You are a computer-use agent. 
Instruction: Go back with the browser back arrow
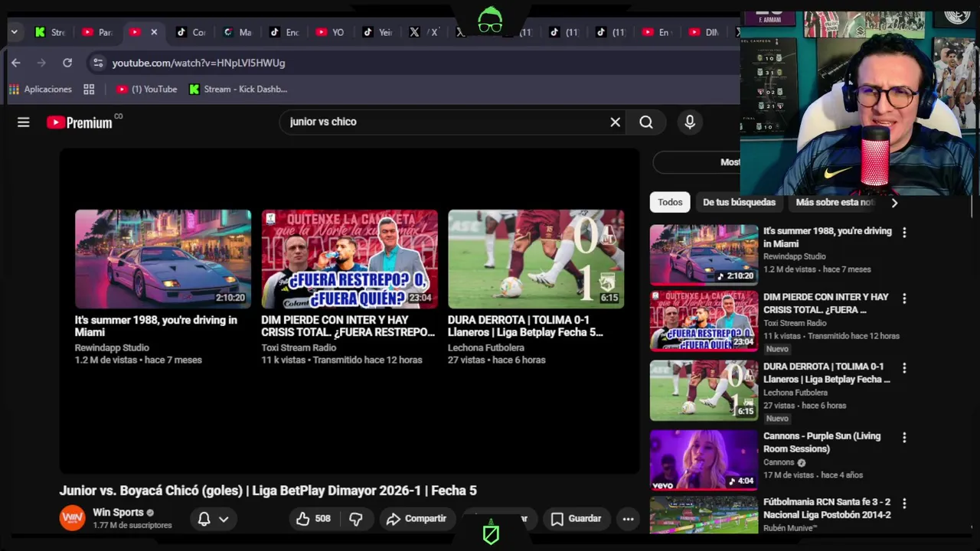16,63
